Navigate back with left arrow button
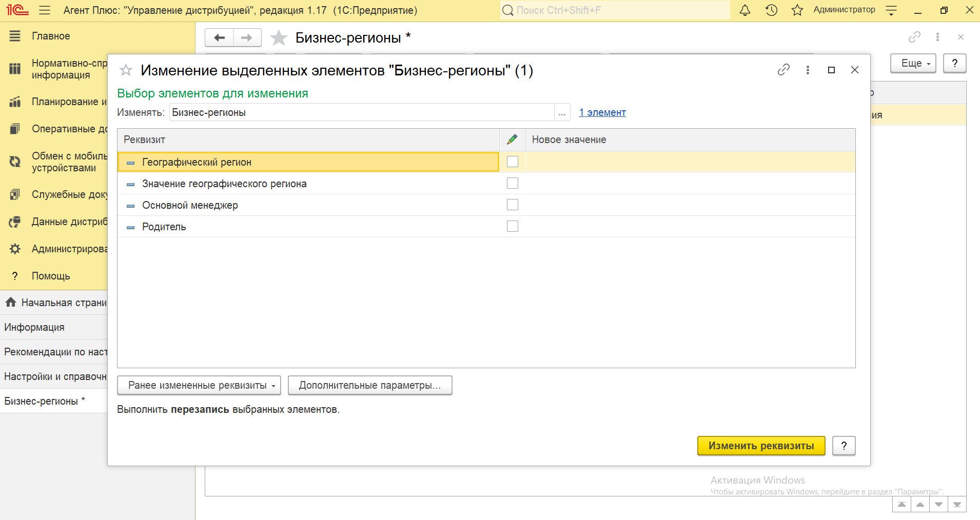The height and width of the screenshot is (520, 980). [220, 37]
